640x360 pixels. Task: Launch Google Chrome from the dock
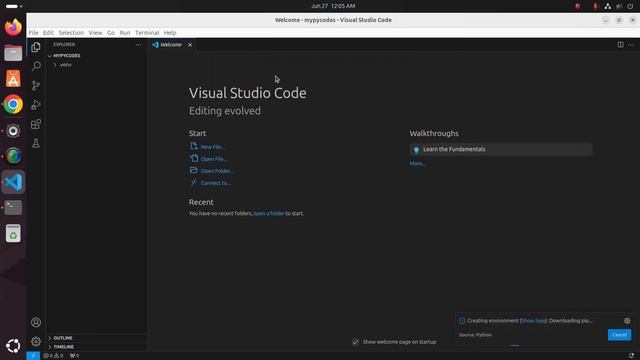pyautogui.click(x=13, y=104)
